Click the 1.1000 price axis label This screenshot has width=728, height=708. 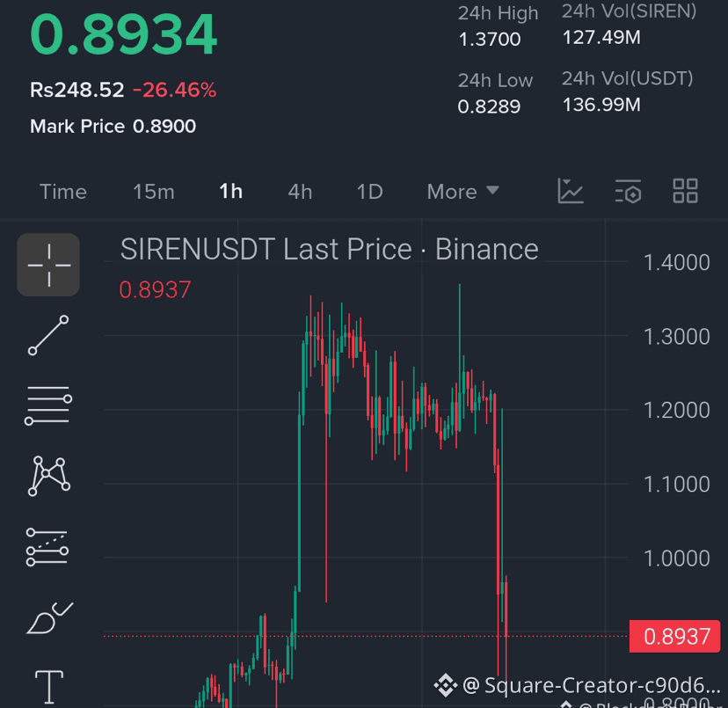[676, 485]
